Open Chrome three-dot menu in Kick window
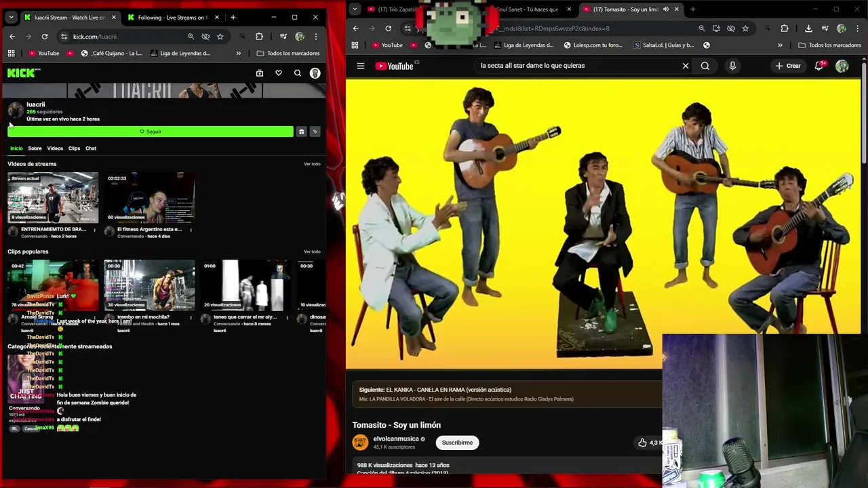 click(x=315, y=37)
